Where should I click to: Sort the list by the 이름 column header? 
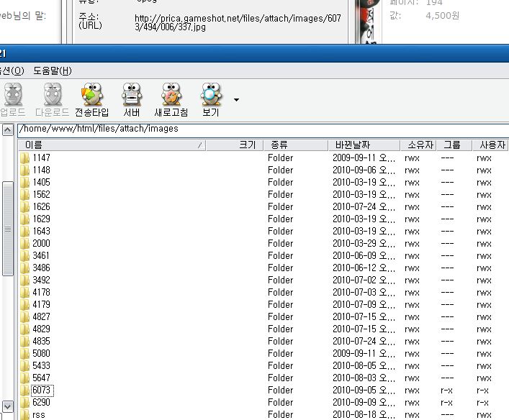pos(112,145)
